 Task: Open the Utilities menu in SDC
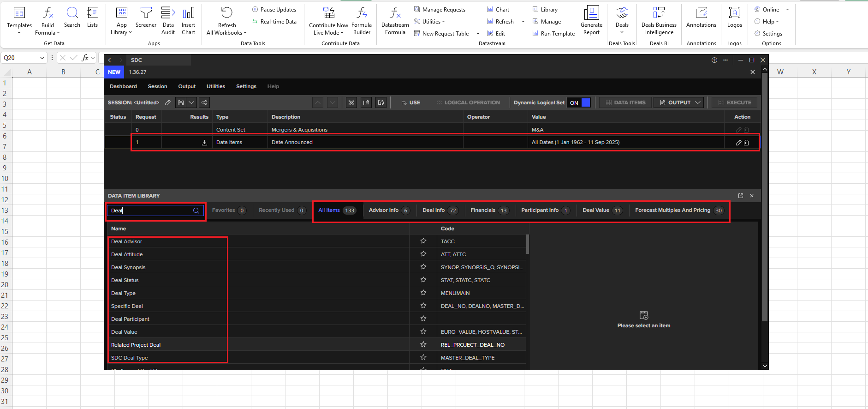pos(215,86)
